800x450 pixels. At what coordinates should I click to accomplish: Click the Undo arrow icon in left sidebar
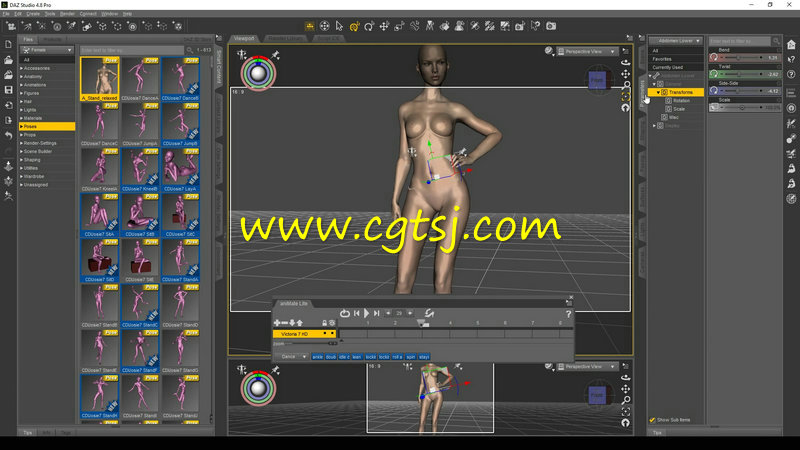point(8,136)
